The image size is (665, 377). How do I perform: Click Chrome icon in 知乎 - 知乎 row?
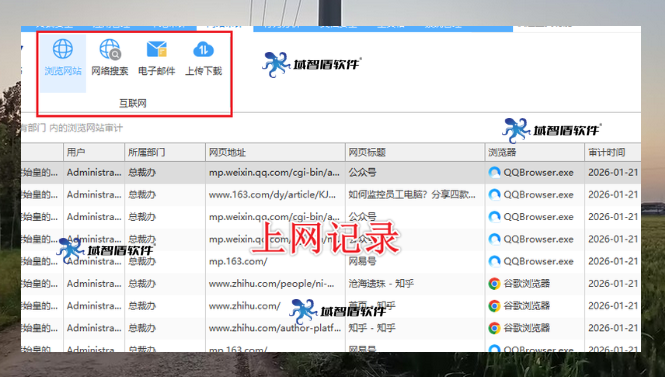click(494, 328)
